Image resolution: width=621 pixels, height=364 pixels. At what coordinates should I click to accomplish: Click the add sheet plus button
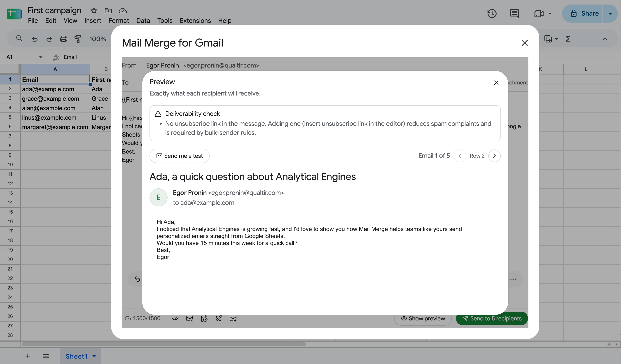click(28, 356)
